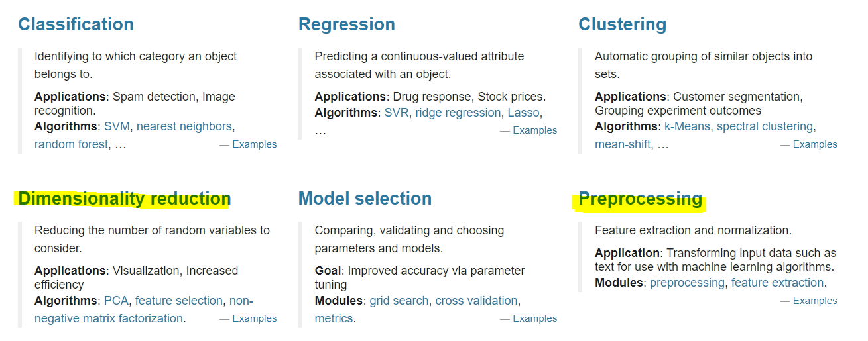This screenshot has width=868, height=341.
Task: Click the Clustering heading
Action: pos(622,25)
